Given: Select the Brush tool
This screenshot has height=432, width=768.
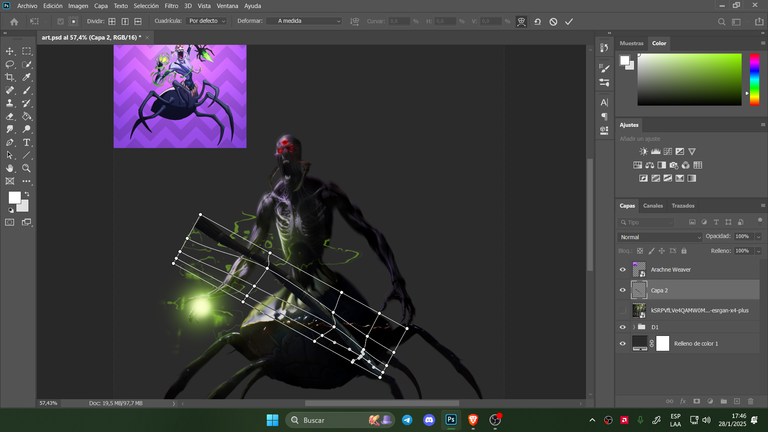Looking at the screenshot, I should (x=26, y=90).
